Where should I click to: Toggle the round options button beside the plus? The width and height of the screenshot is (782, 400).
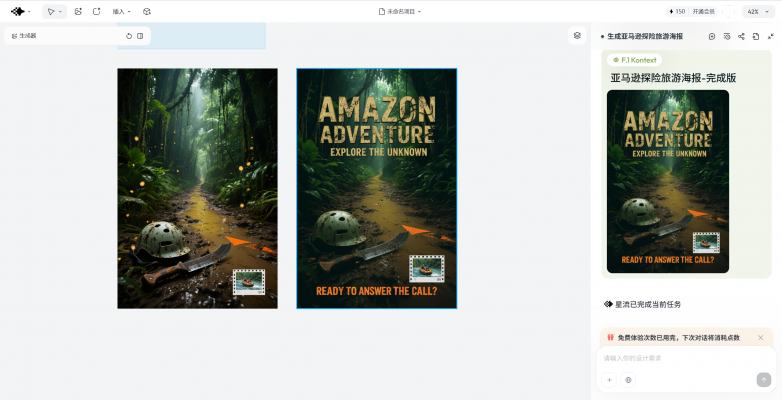(x=628, y=380)
